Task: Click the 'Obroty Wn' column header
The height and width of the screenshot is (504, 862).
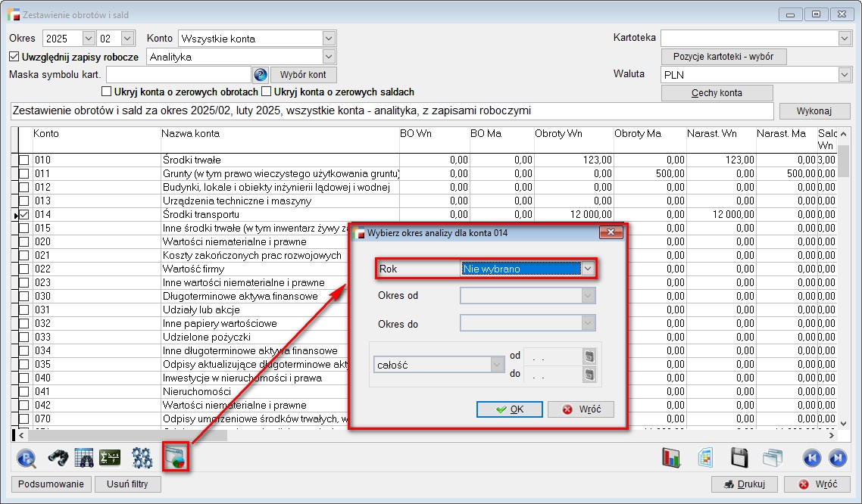Action: click(x=561, y=134)
